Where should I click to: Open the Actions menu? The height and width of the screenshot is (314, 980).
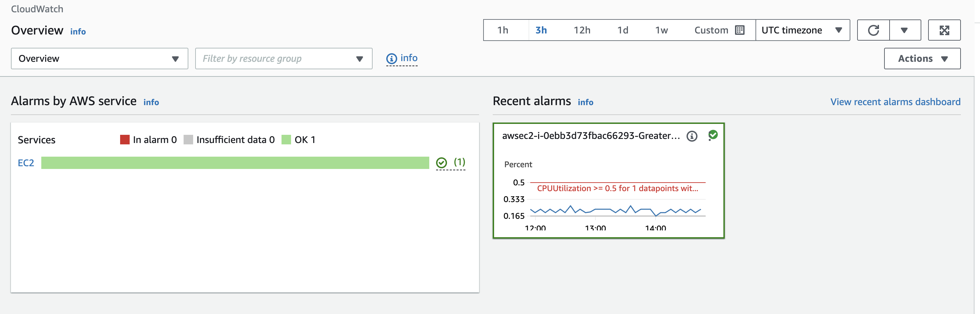click(x=922, y=59)
